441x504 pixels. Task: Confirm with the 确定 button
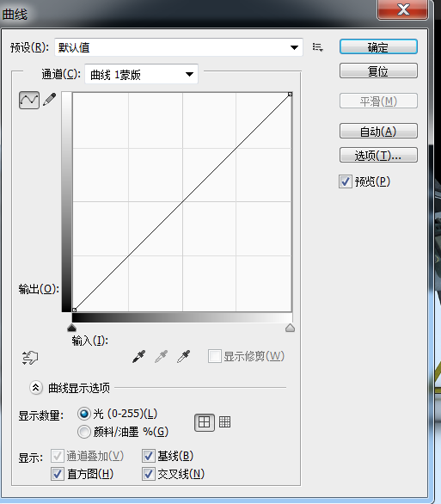[x=379, y=47]
